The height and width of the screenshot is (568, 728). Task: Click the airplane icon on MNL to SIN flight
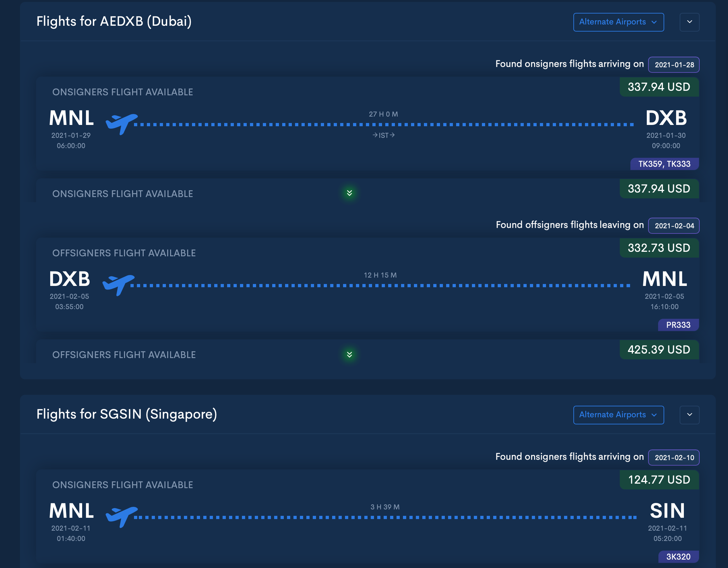tap(121, 516)
